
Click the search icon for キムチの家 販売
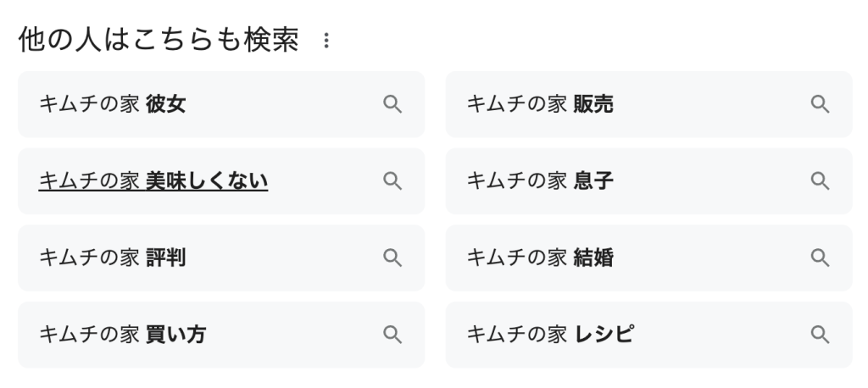[x=819, y=104]
